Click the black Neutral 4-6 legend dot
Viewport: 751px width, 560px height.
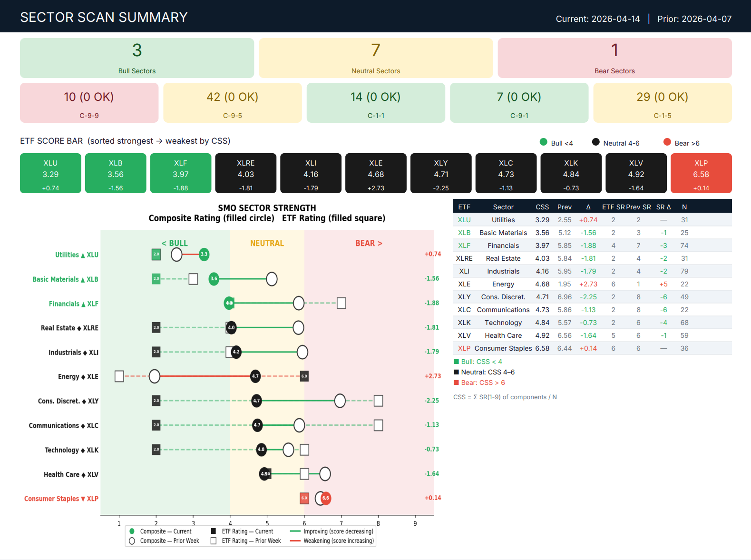(595, 142)
